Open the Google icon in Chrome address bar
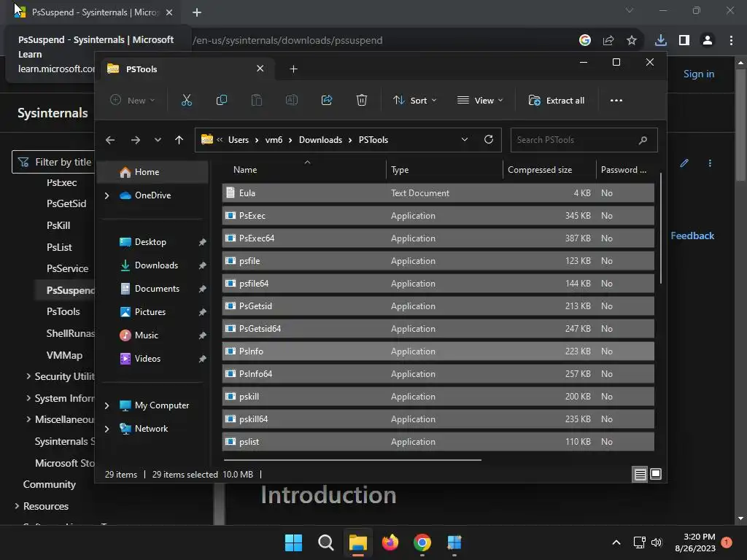This screenshot has height=560, width=747. click(x=585, y=41)
